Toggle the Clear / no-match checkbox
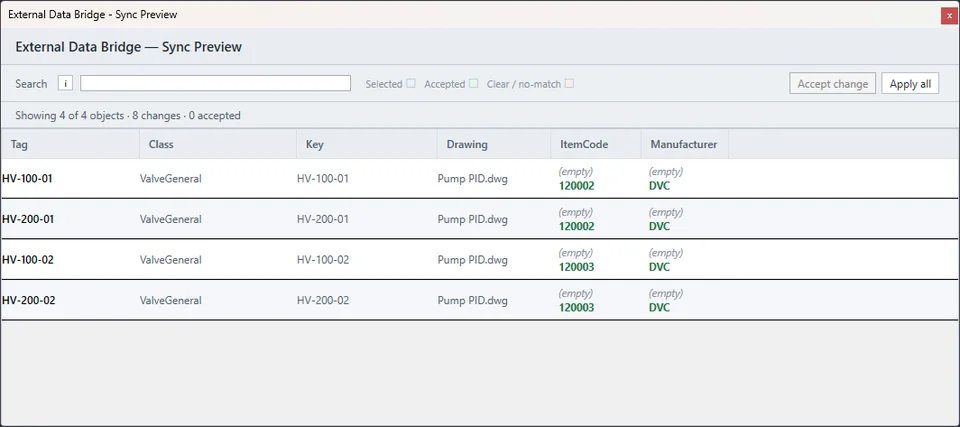 click(569, 83)
